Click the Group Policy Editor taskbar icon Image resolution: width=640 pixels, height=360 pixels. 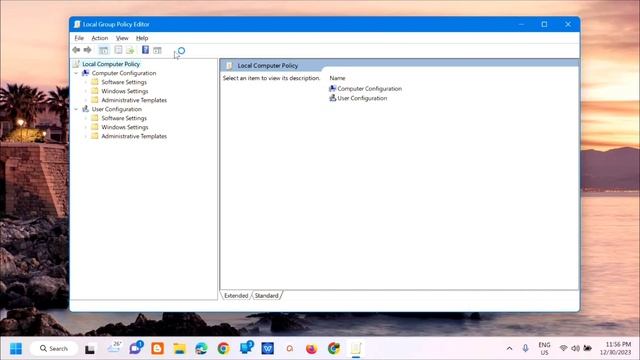coord(356,349)
